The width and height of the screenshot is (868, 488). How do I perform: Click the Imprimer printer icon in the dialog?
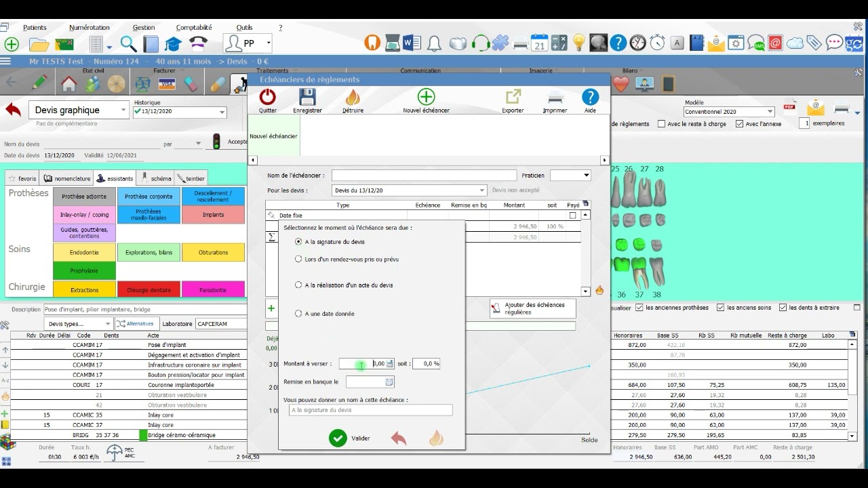(555, 97)
